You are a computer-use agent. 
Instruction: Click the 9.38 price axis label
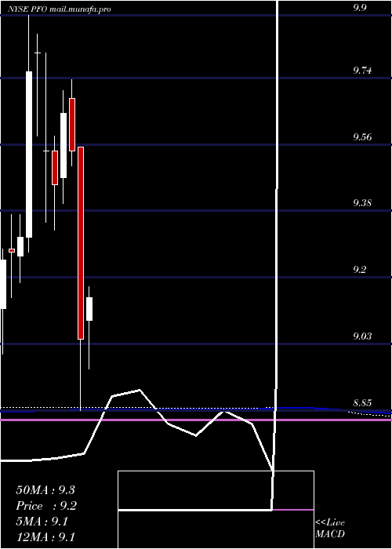pyautogui.click(x=362, y=203)
